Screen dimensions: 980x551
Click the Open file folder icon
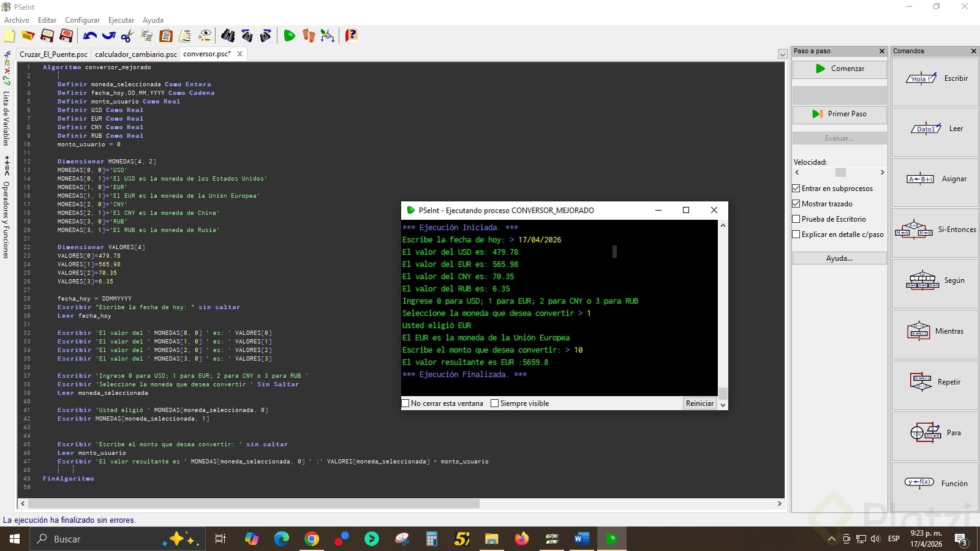[x=28, y=36]
